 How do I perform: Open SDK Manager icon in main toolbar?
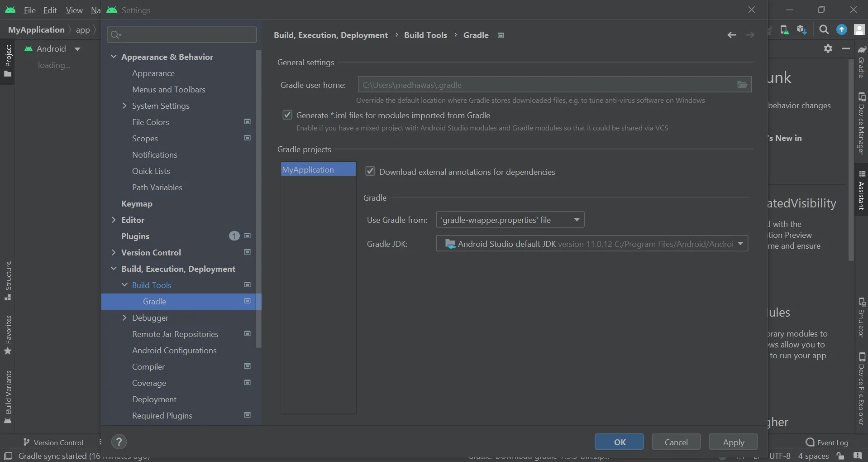point(802,30)
